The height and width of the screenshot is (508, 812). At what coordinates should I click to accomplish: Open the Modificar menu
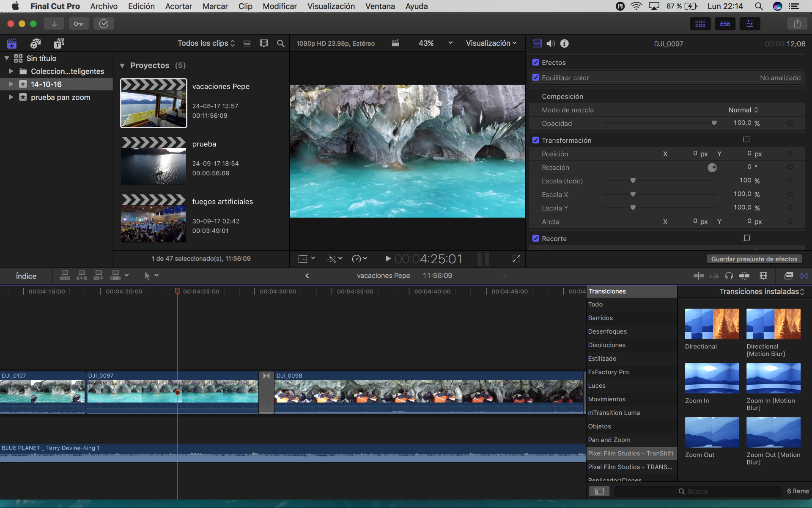[x=280, y=6]
